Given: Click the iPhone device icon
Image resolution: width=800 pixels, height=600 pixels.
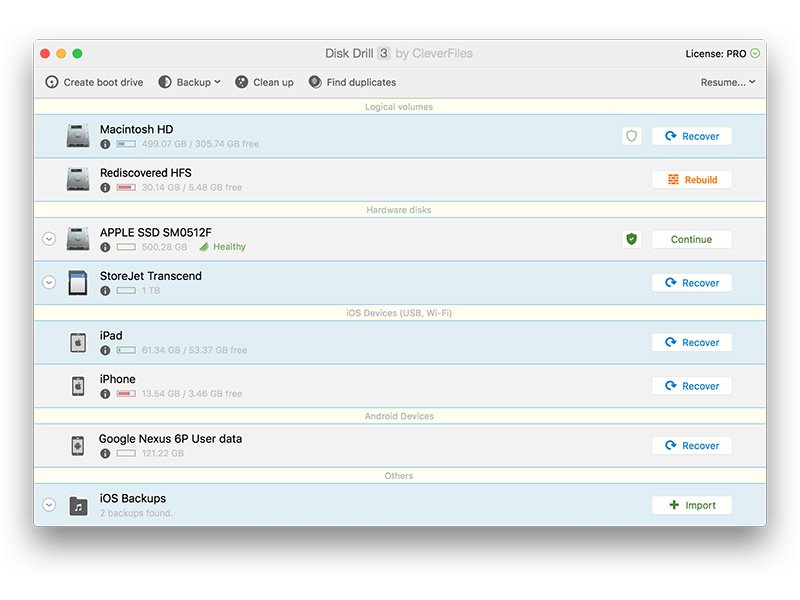Looking at the screenshot, I should [x=78, y=386].
